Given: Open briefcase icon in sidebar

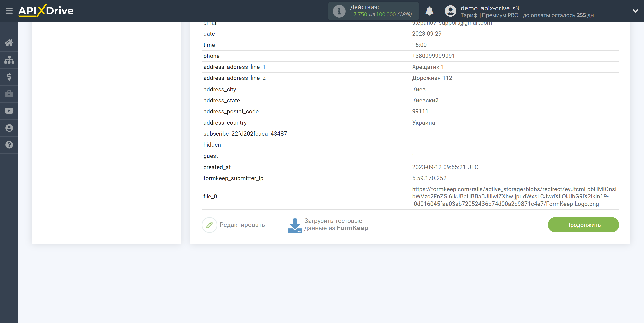Looking at the screenshot, I should pos(9,94).
